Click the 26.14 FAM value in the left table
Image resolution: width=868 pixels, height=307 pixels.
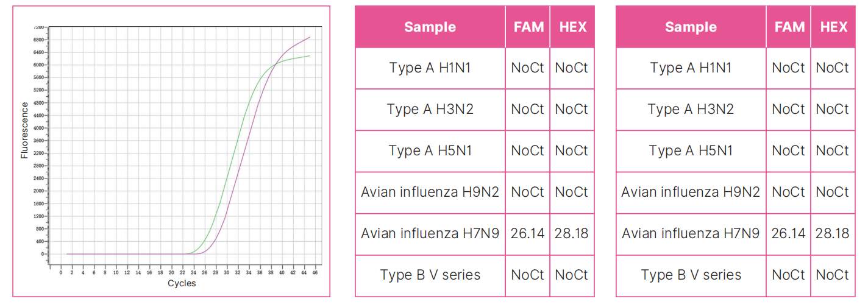528,233
